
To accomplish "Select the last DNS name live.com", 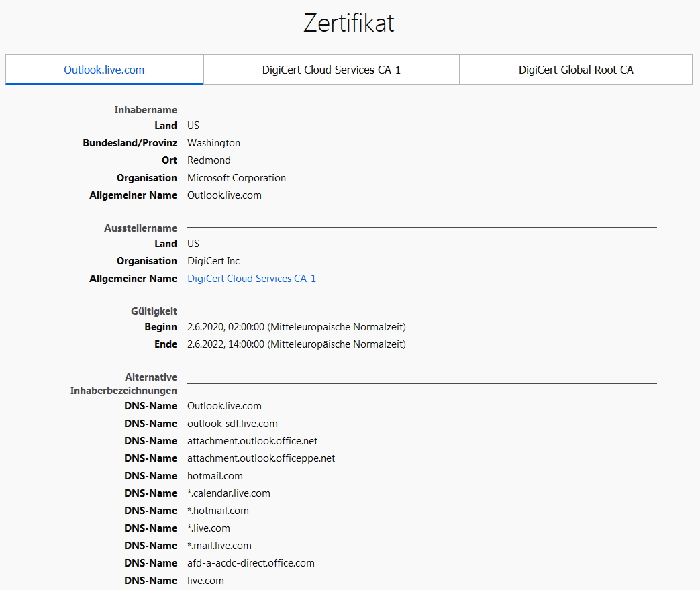I will coord(205,580).
